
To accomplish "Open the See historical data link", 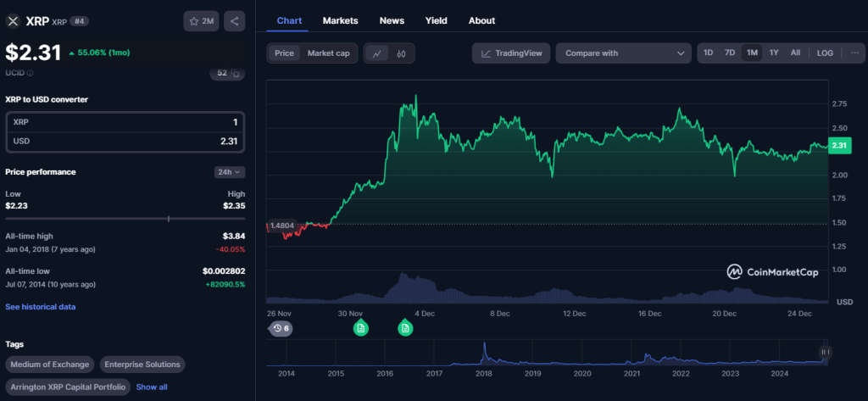I will (41, 307).
